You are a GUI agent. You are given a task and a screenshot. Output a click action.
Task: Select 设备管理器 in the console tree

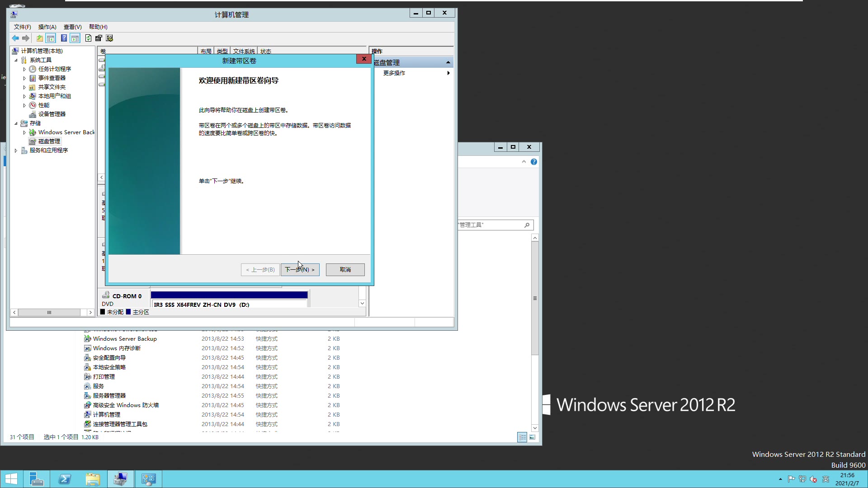coord(52,114)
